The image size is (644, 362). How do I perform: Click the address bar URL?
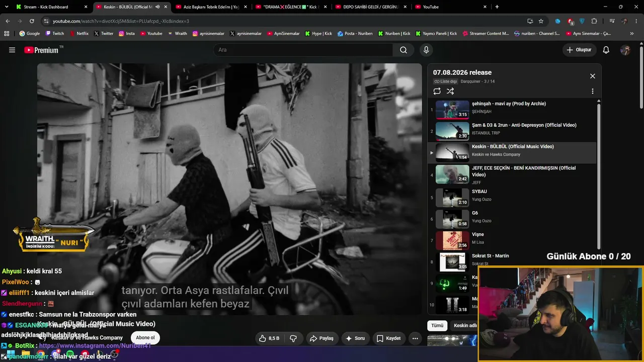[x=121, y=21]
